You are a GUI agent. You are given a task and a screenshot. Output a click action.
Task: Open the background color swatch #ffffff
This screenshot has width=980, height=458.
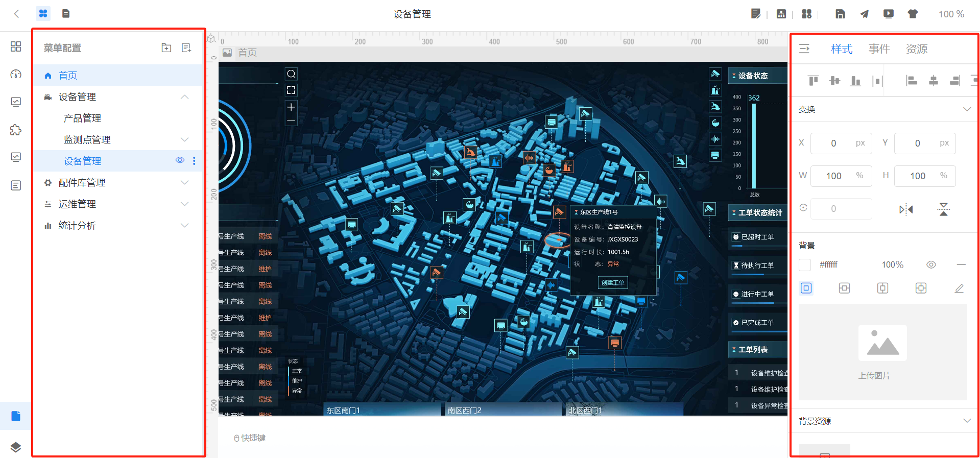(805, 265)
